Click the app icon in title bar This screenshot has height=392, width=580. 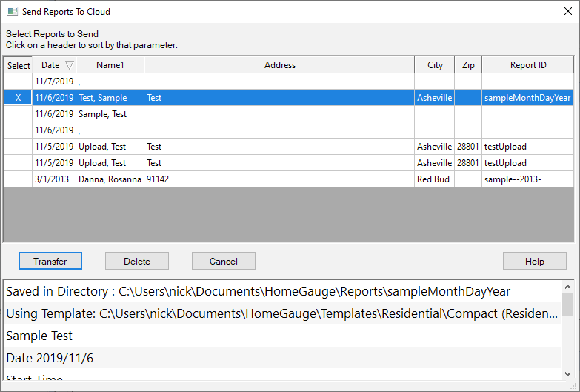pos(11,12)
